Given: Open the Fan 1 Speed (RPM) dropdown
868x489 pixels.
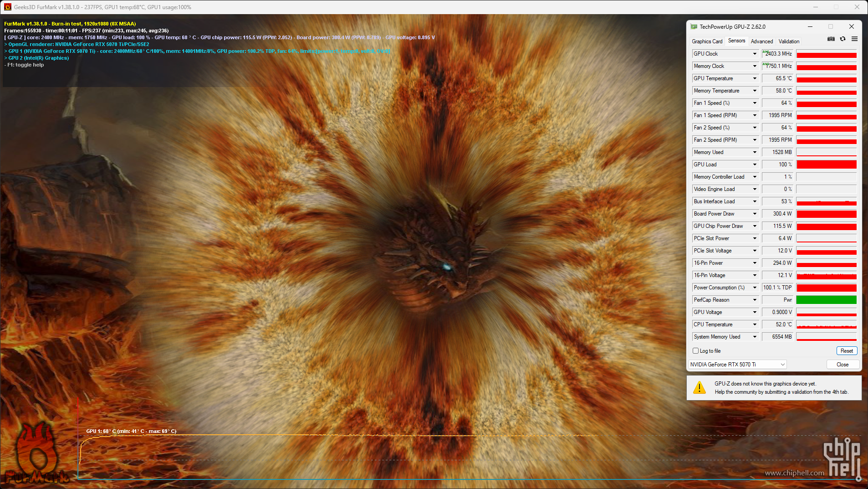Looking at the screenshot, I should [x=755, y=115].
